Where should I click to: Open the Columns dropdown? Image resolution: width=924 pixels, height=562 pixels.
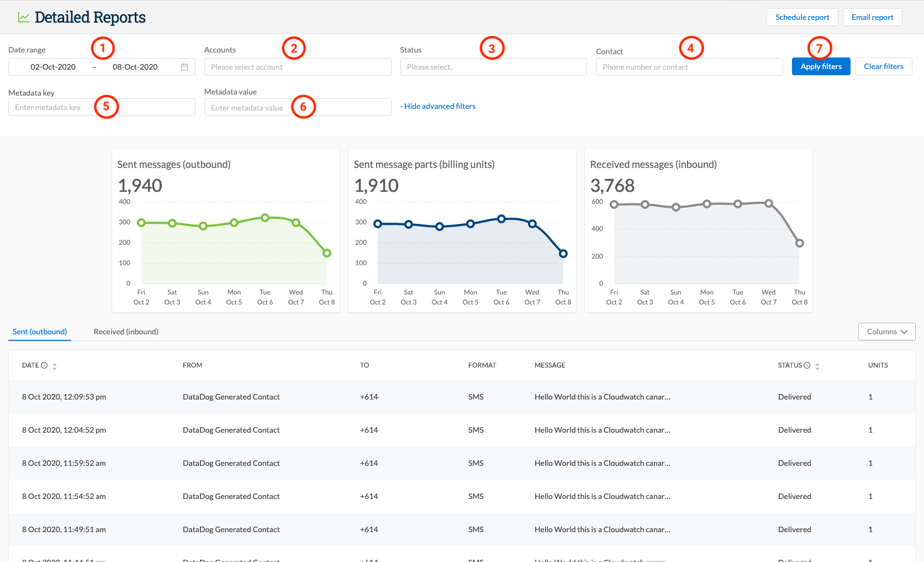[x=886, y=332]
